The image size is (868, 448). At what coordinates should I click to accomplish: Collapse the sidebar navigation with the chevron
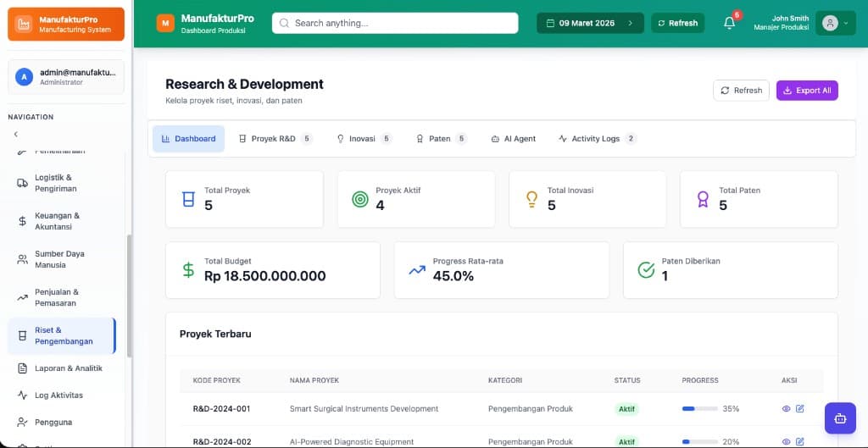(15, 134)
